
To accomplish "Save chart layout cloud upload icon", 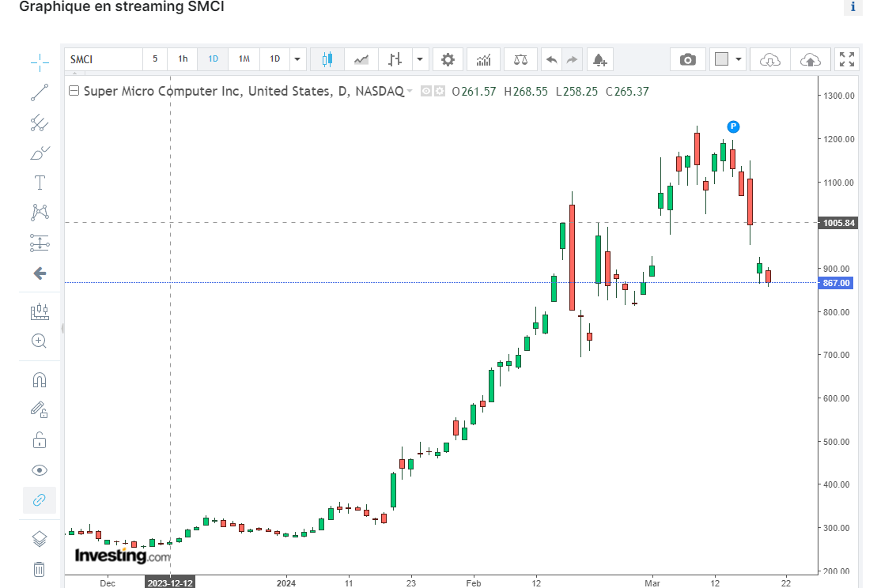I will 810,59.
